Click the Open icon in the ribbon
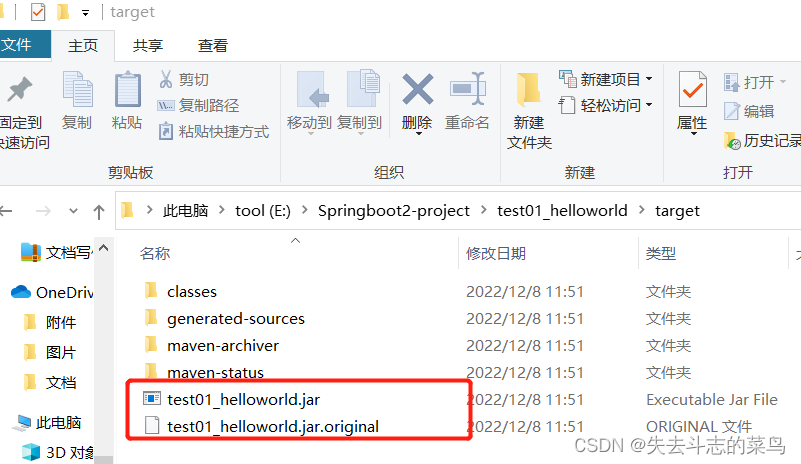This screenshot has width=801, height=464. click(732, 82)
